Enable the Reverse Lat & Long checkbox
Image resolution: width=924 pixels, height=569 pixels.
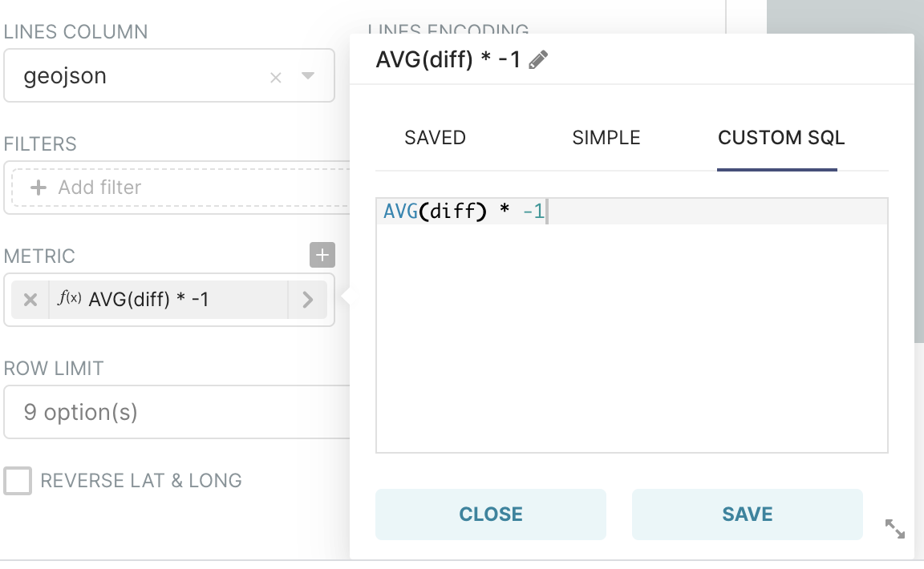click(x=18, y=481)
